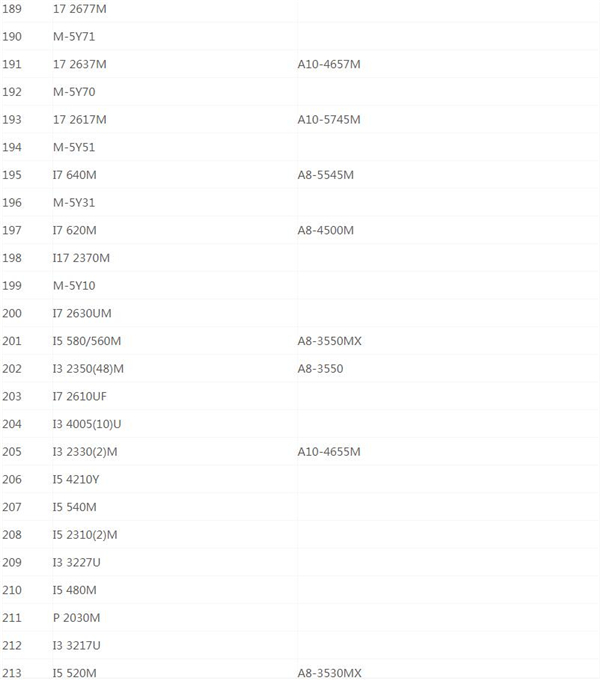Select the A8-3550MX cell

point(329,341)
